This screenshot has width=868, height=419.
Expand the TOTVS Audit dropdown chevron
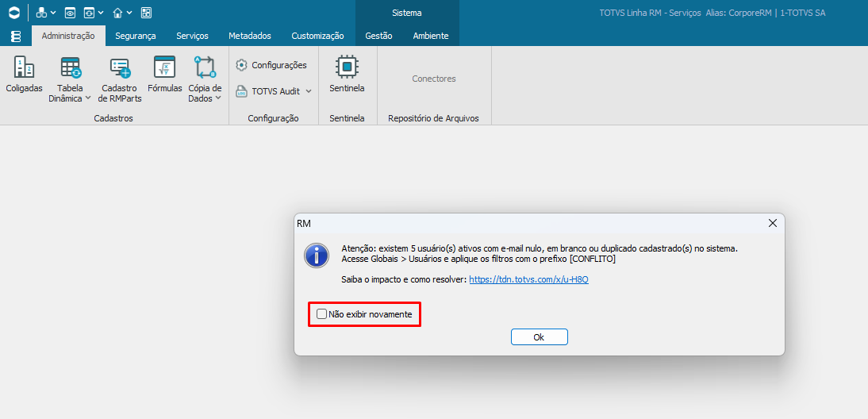pyautogui.click(x=309, y=91)
